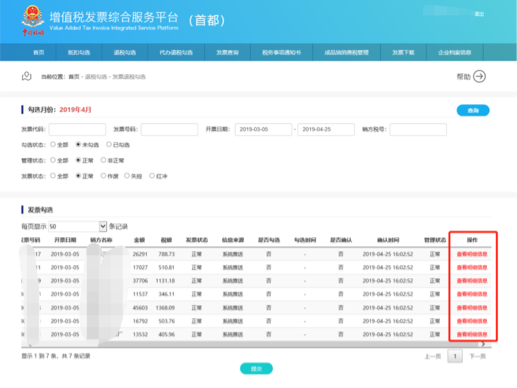The width and height of the screenshot is (517, 388).
Task: Click the 提交 submit button
Action: pos(256,369)
